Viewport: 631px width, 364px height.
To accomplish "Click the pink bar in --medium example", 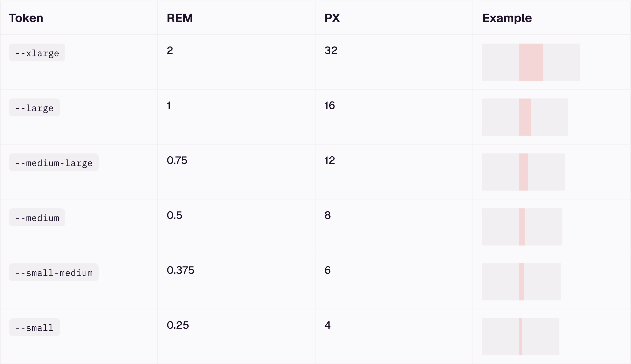I will tap(522, 227).
